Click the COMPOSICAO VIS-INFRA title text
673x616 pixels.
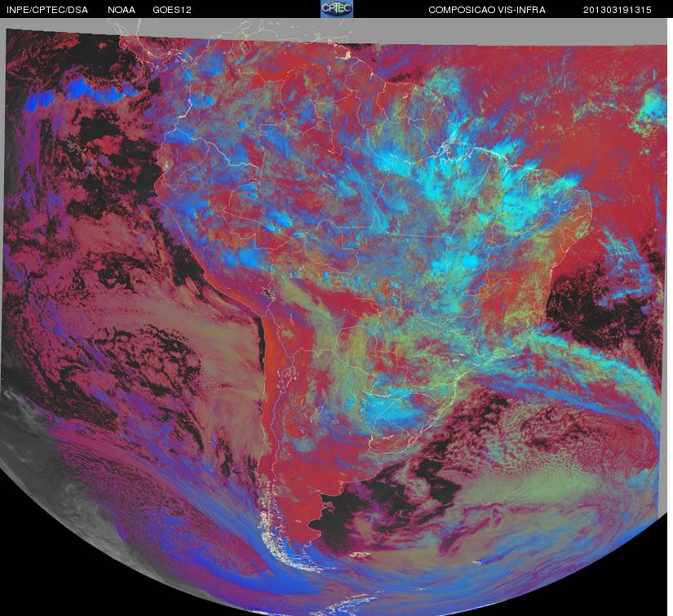487,10
